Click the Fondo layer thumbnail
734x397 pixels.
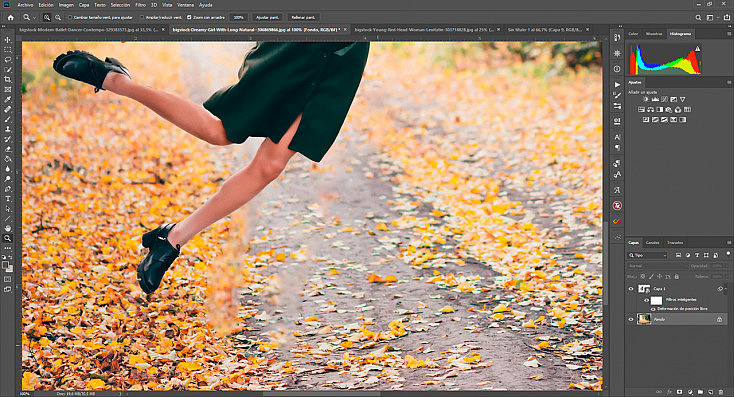tap(644, 319)
